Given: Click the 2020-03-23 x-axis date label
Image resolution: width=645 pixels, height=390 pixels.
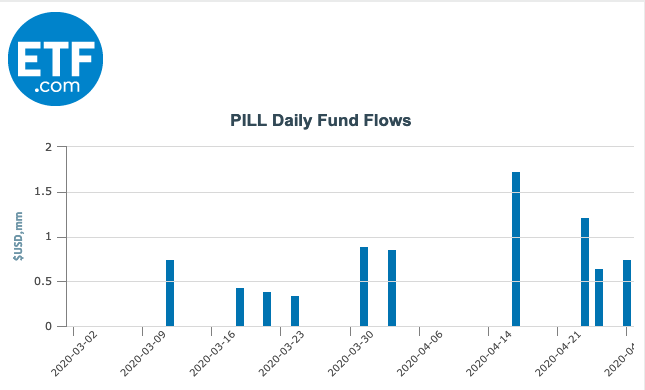Looking at the screenshot, I should pos(281,354).
